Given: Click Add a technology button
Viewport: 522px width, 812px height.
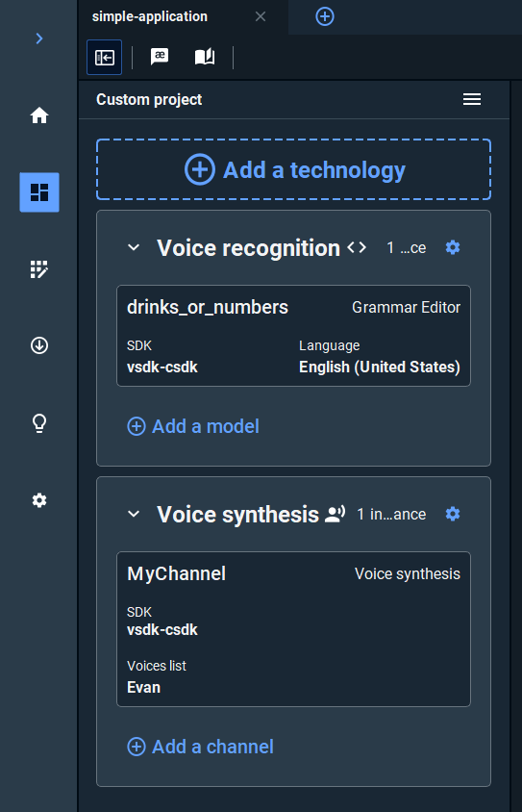Looking at the screenshot, I should click(293, 169).
